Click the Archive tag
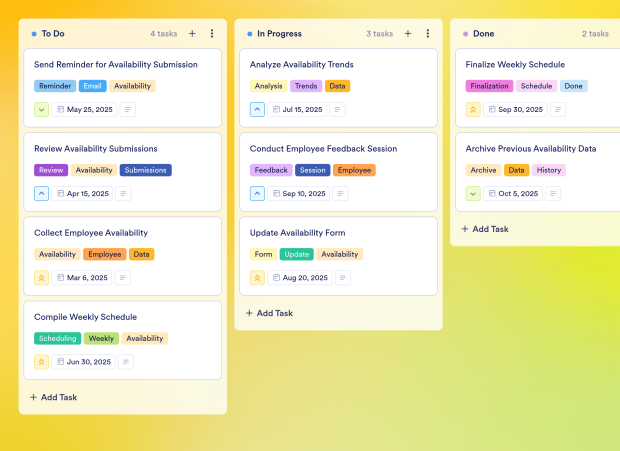This screenshot has width=620, height=451. pos(484,170)
